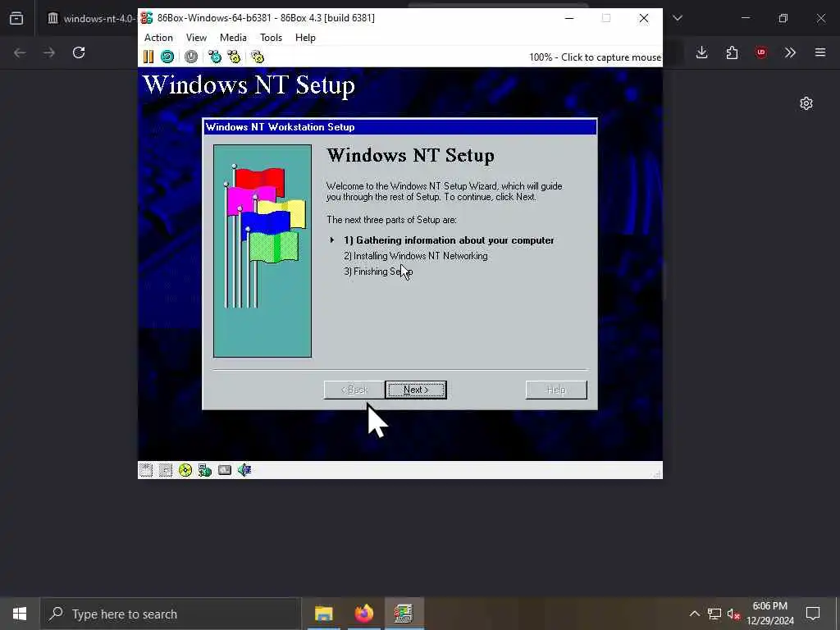The width and height of the screenshot is (840, 630).
Task: Click the grey ACPI shutdown power icon
Action: pyautogui.click(x=191, y=57)
